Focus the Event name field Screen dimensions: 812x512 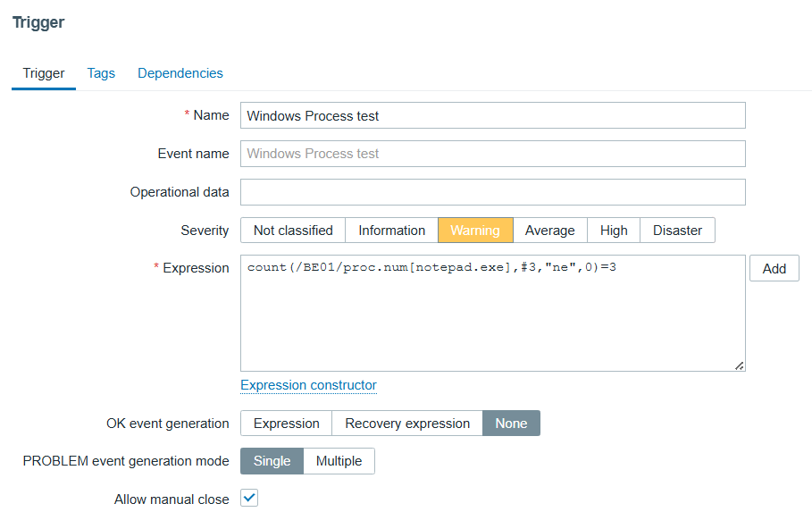tap(492, 154)
